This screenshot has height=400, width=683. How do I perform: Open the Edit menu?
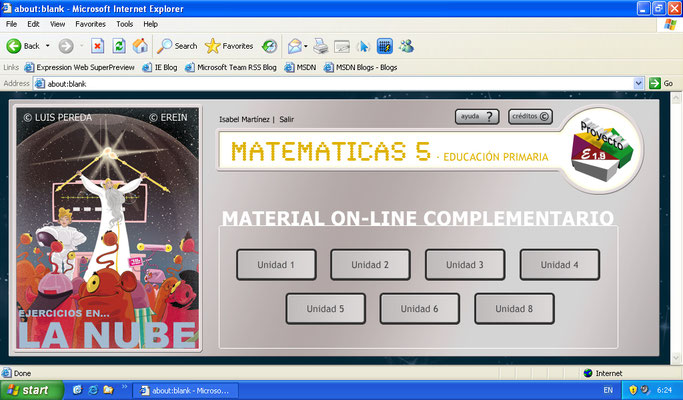pyautogui.click(x=33, y=24)
